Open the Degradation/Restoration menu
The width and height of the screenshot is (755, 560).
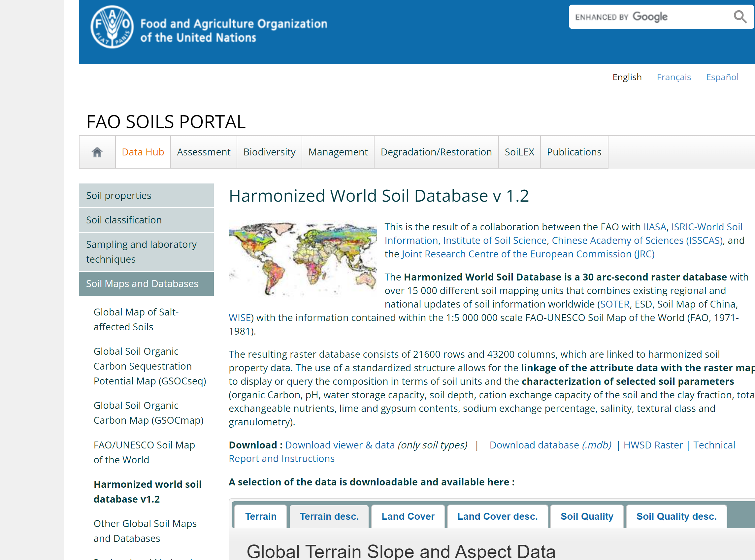[436, 152]
